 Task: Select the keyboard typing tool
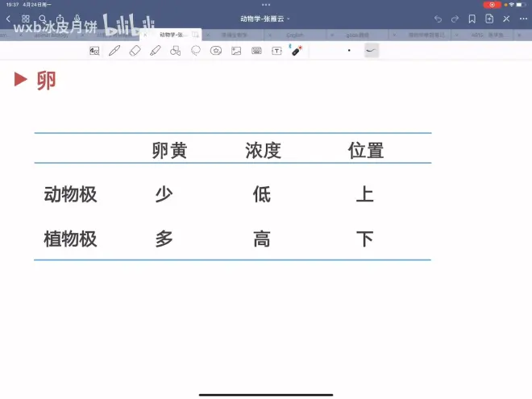(256, 51)
